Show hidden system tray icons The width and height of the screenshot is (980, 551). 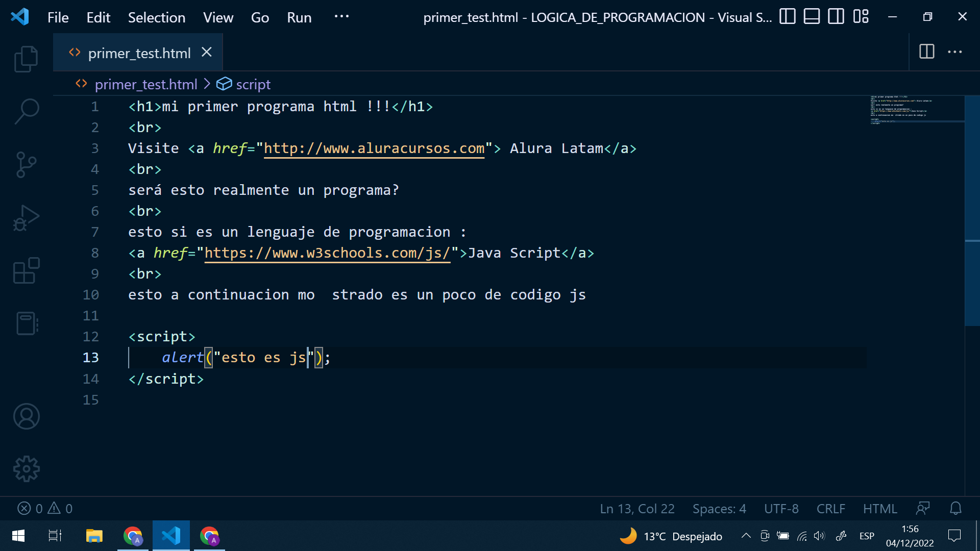click(x=746, y=536)
